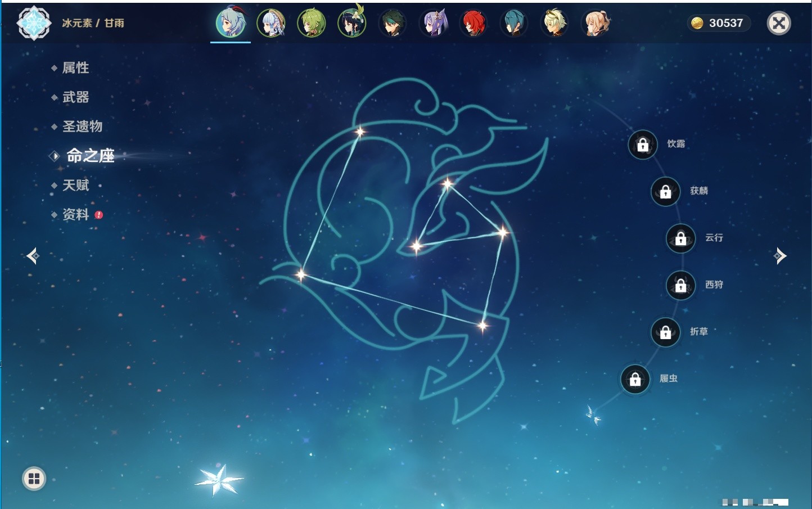Select the dark teal-haired Xiao avatar
The width and height of the screenshot is (812, 509).
393,24
